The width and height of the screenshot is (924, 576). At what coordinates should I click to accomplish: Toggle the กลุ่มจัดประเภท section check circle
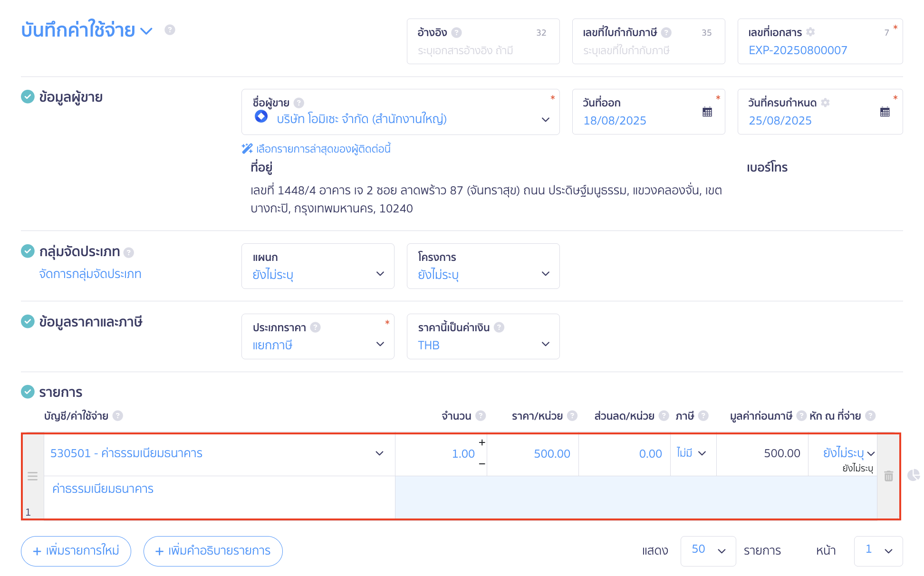(x=28, y=251)
